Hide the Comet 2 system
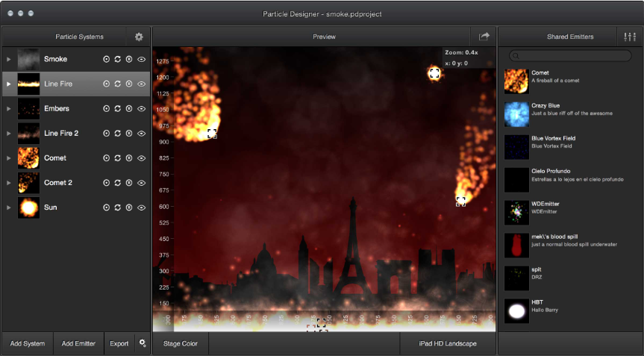The width and height of the screenshot is (644, 356). 141,183
